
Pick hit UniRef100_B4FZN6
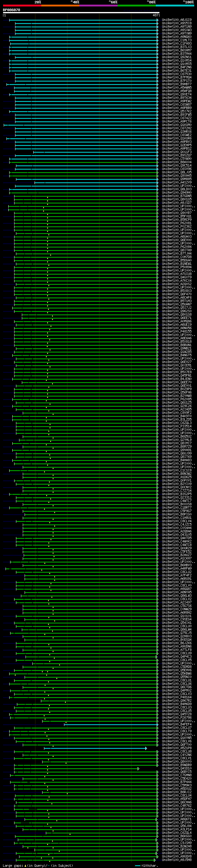177,67
